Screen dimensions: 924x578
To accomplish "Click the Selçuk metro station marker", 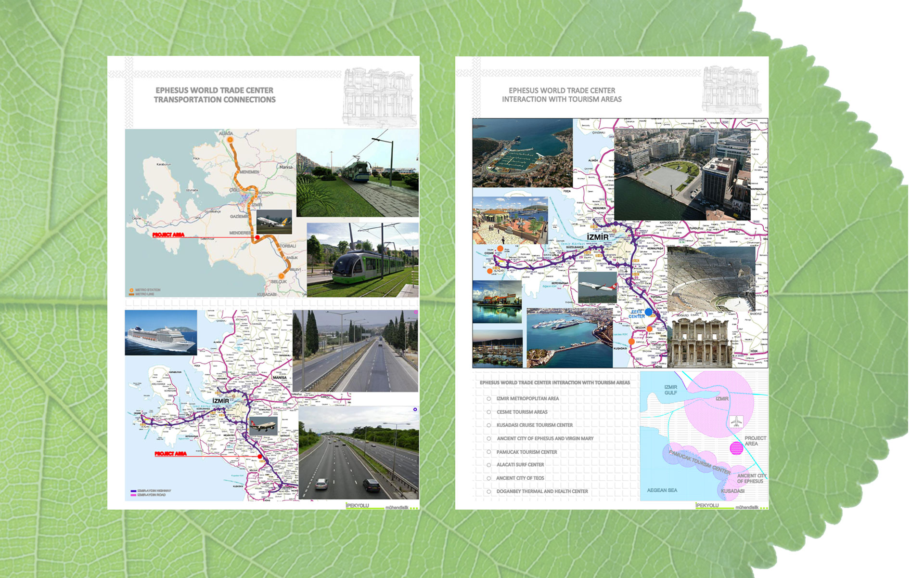I will click(281, 276).
